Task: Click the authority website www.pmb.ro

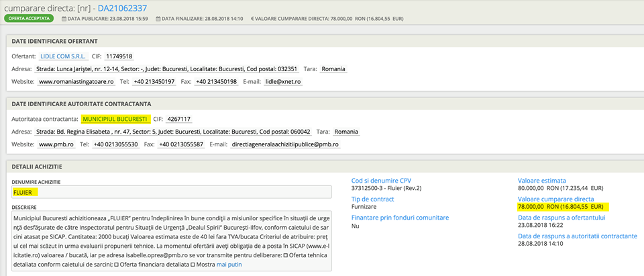Action: tap(55, 144)
